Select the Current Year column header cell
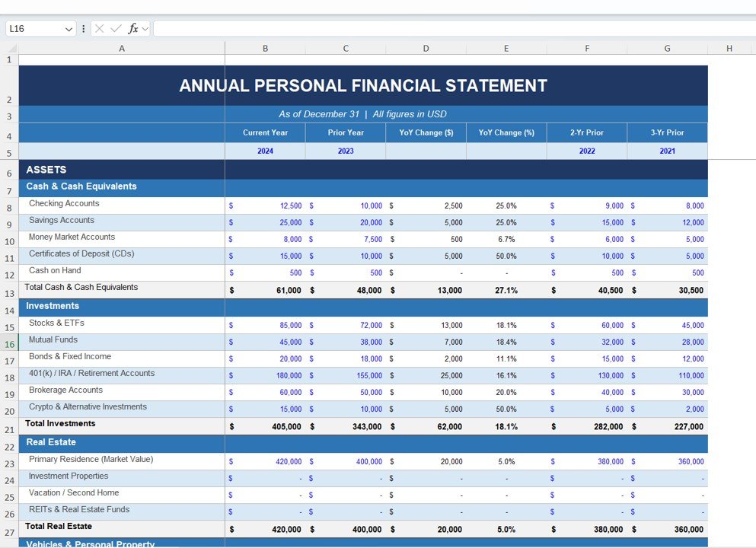The width and height of the screenshot is (756, 548). [265, 132]
